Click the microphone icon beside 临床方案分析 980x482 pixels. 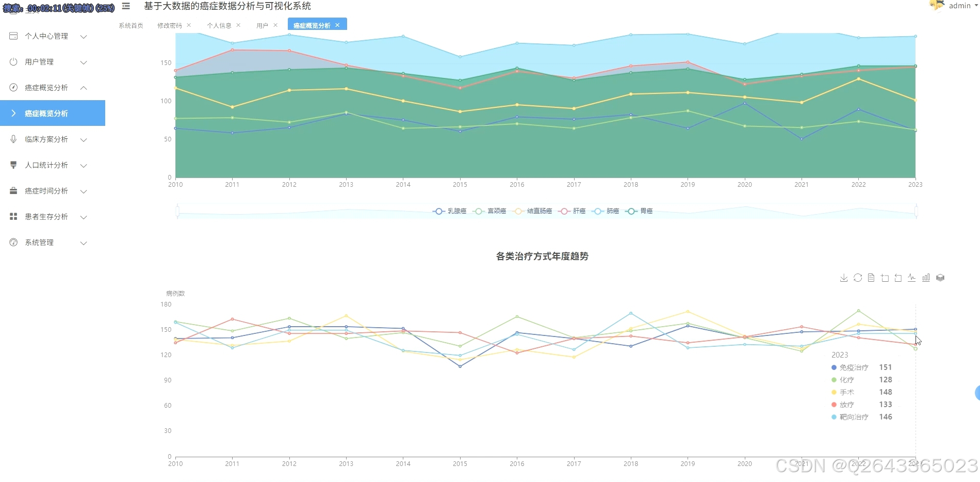(x=13, y=139)
